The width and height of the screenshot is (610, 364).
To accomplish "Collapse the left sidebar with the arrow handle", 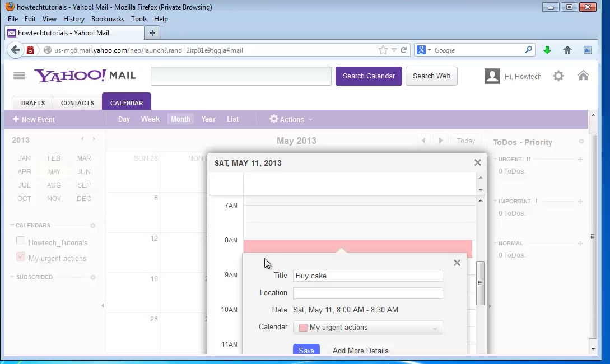I will point(103,306).
